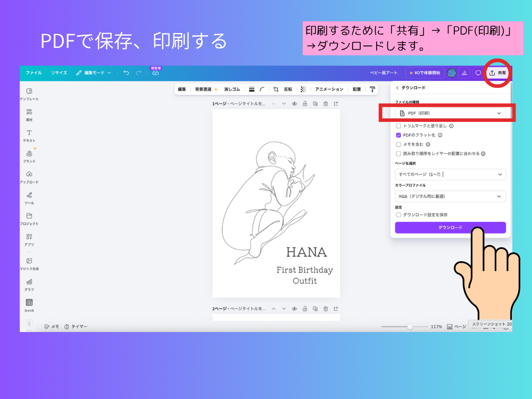Open the transparency checkerboard icon

point(303,89)
